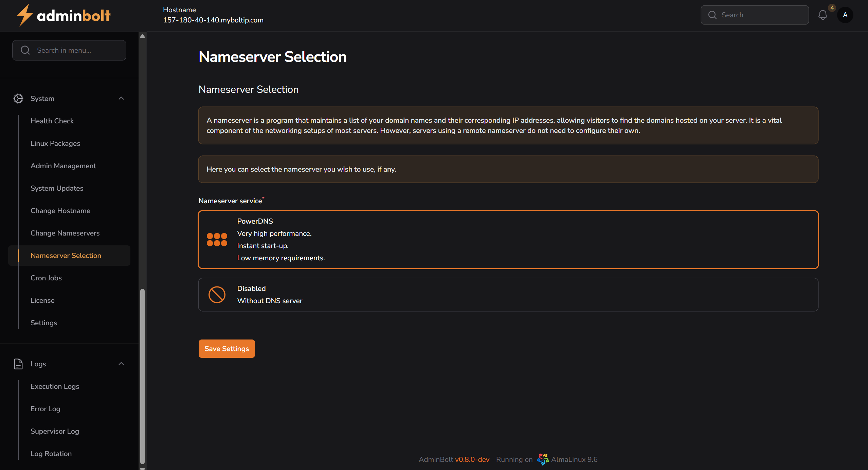Collapse the System section
The image size is (868, 470).
[x=121, y=98]
